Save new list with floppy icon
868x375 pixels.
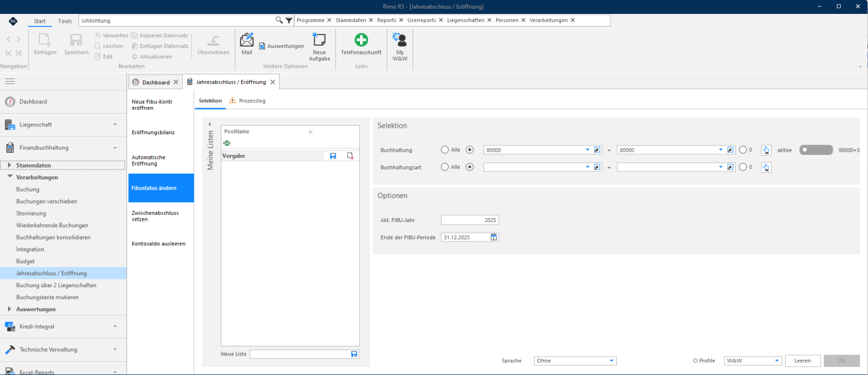(x=354, y=354)
